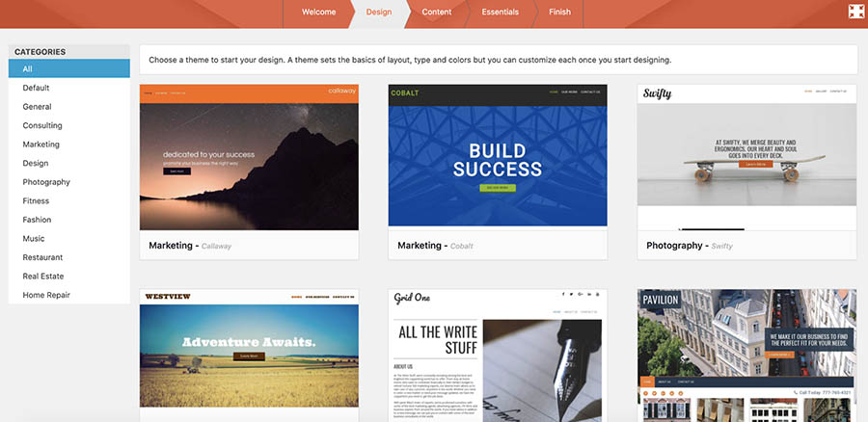The width and height of the screenshot is (868, 422).
Task: Go to the Welcome step
Action: (318, 13)
